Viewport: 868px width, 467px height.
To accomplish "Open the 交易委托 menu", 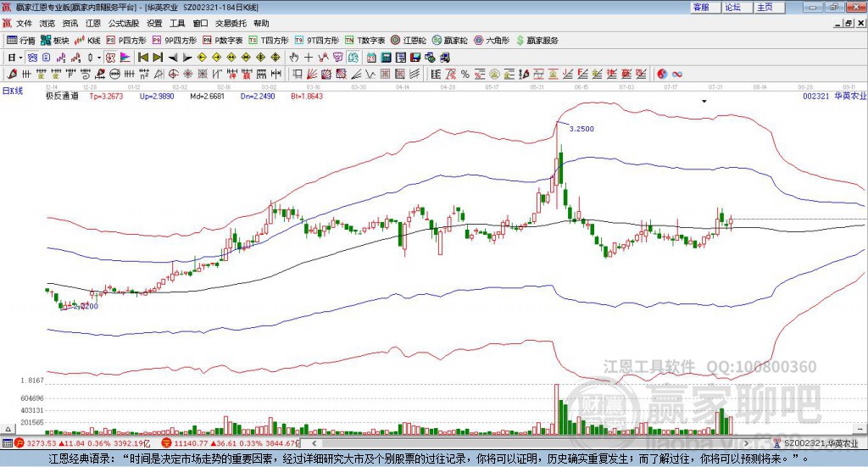I will pyautogui.click(x=231, y=23).
